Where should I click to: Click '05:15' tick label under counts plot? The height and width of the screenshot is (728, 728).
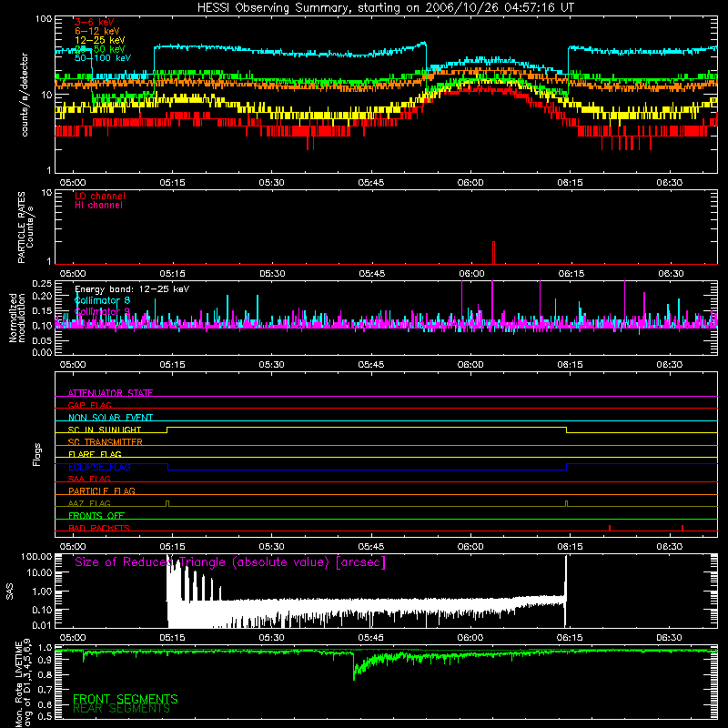[x=172, y=183]
